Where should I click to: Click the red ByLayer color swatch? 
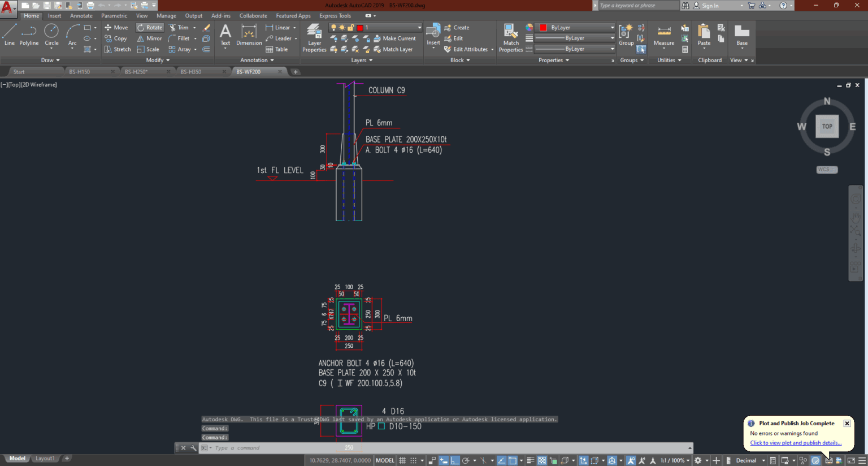(543, 27)
